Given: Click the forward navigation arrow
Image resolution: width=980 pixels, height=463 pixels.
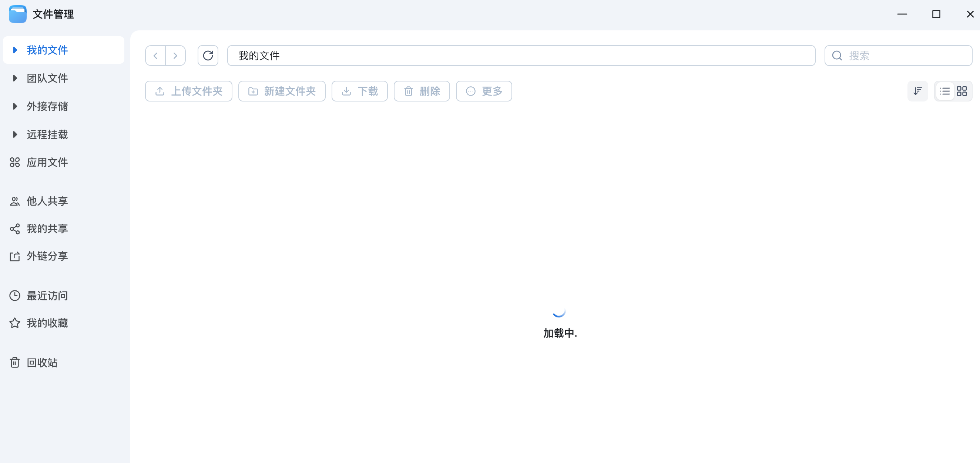Looking at the screenshot, I should (x=175, y=56).
